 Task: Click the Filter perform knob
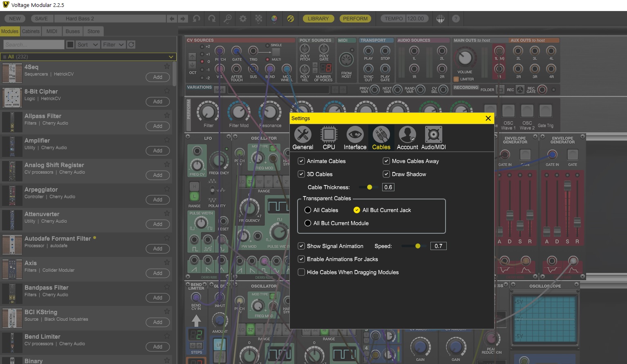click(x=208, y=111)
